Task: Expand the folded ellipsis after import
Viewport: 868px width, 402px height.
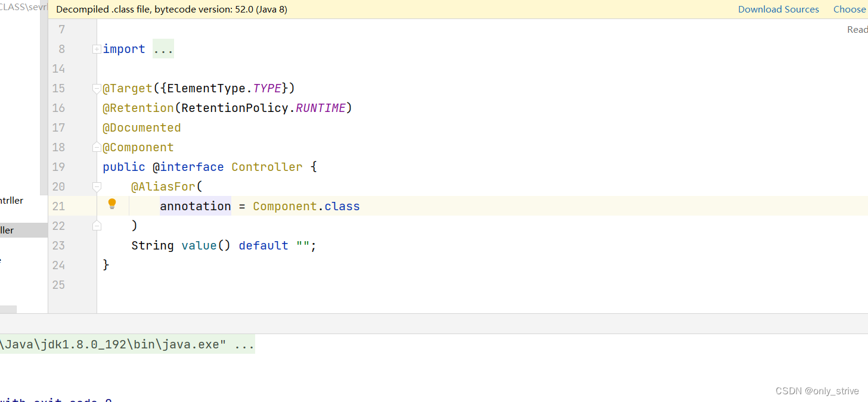Action: pyautogui.click(x=163, y=49)
